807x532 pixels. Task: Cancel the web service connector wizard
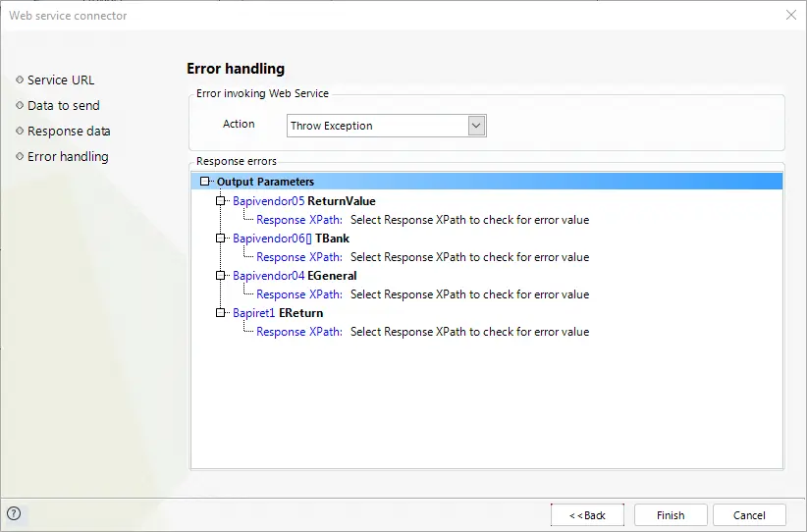point(749,515)
